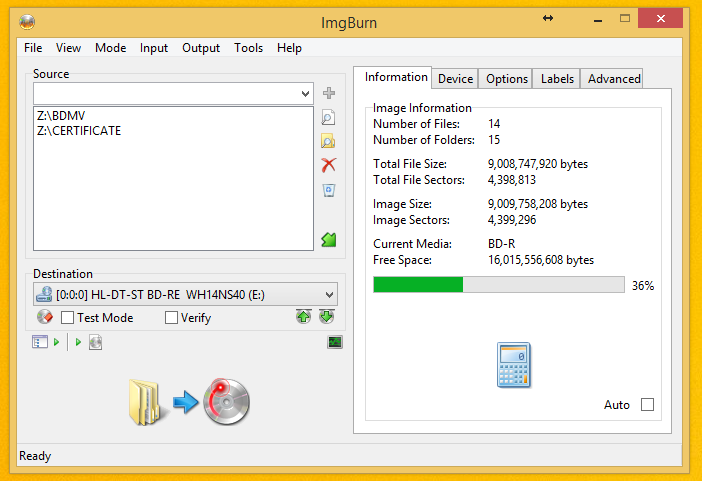Switch to the Advanced tab
Image resolution: width=702 pixels, height=481 pixels.
[x=614, y=79]
